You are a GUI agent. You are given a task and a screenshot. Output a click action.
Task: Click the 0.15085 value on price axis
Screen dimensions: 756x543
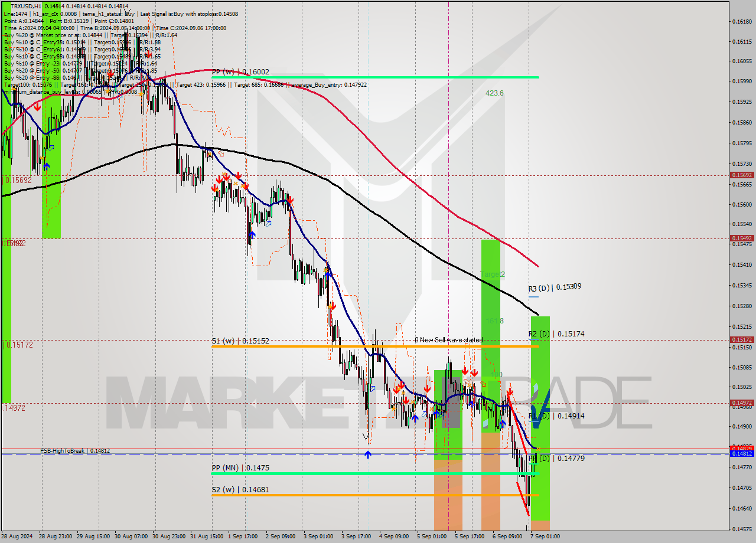(741, 367)
